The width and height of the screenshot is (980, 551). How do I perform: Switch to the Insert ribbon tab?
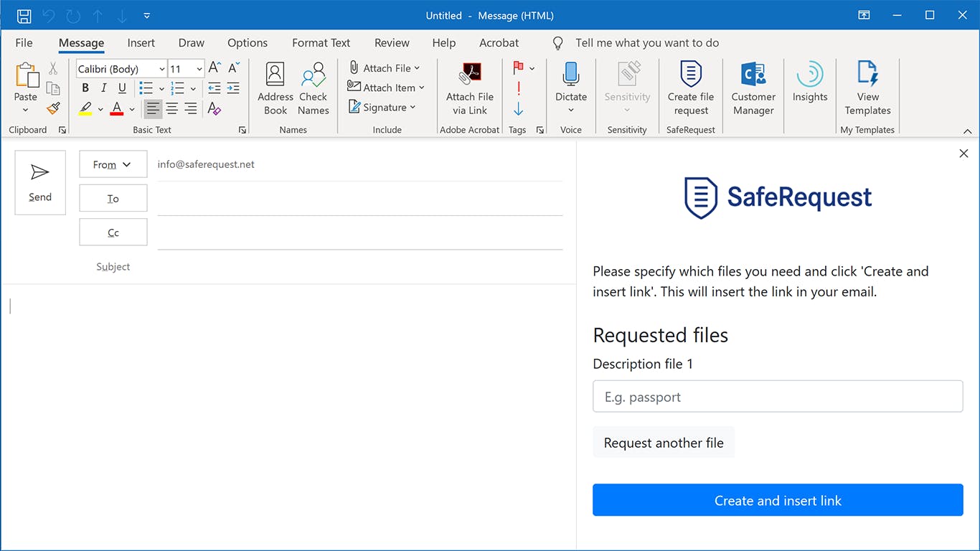[x=141, y=43]
